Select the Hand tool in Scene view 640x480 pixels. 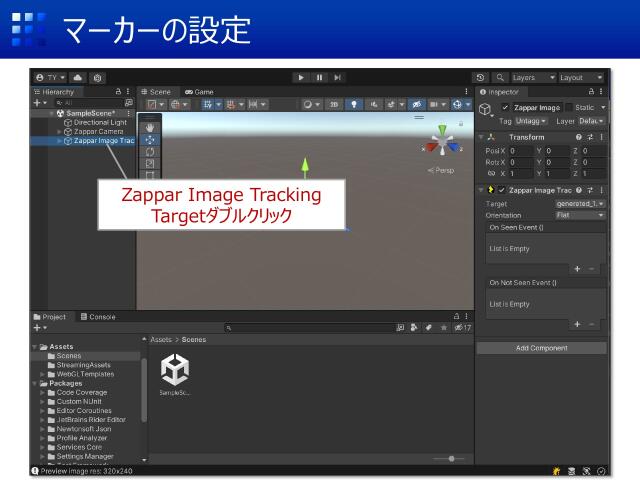[150, 127]
